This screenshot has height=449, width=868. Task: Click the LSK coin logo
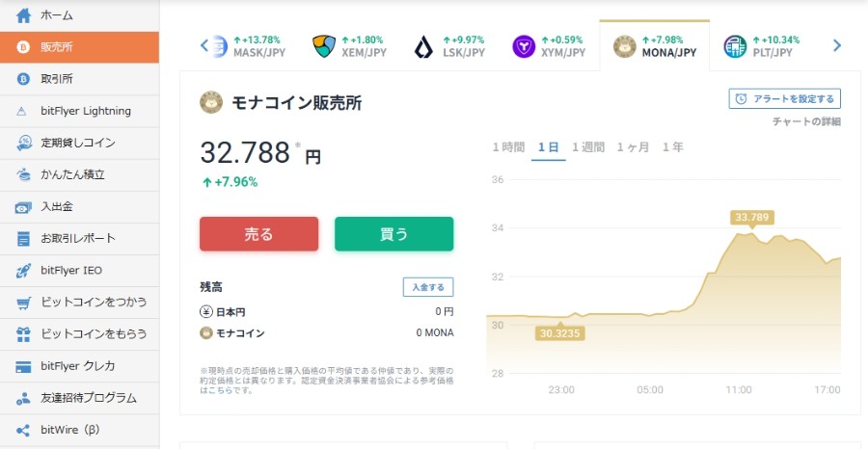pos(423,46)
